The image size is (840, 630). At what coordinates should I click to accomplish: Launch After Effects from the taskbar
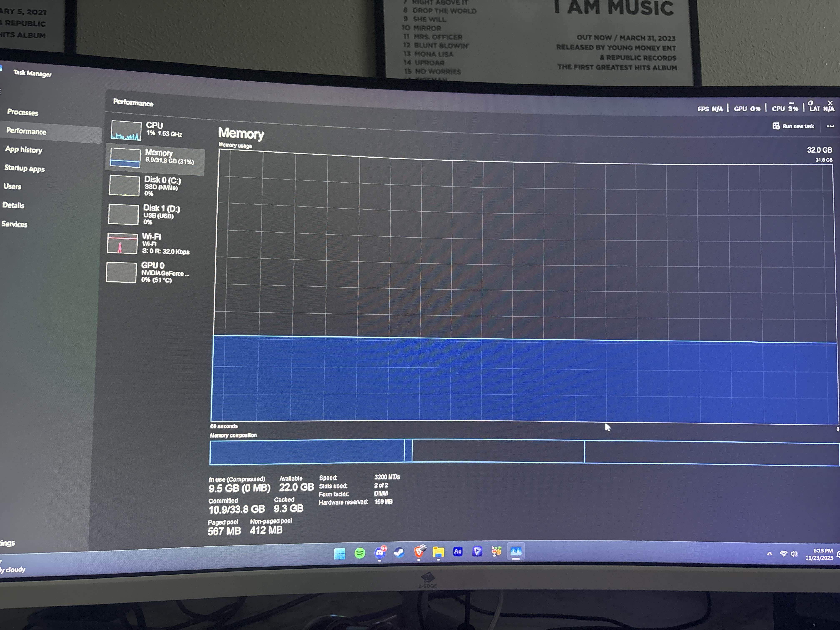pyautogui.click(x=457, y=551)
